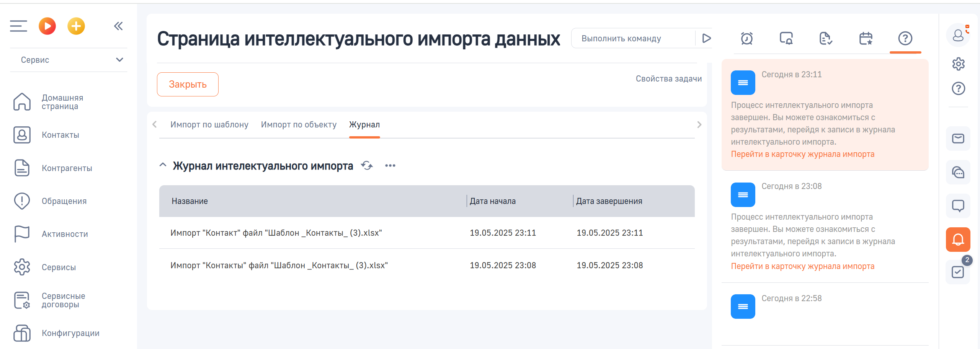Open the noteworthy events calendar tab

coord(866,38)
